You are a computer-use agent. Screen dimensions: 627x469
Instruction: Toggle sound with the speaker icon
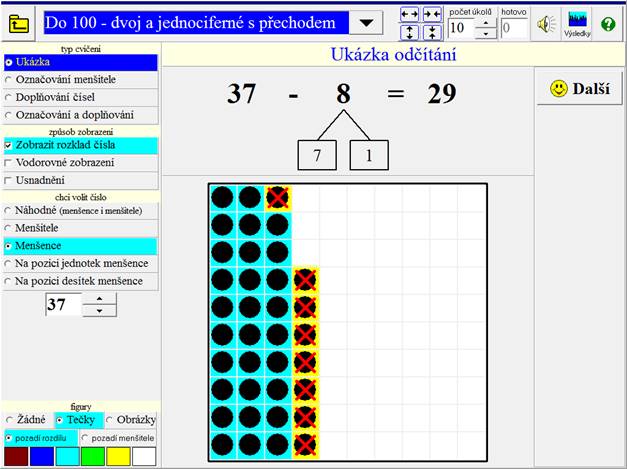click(546, 24)
